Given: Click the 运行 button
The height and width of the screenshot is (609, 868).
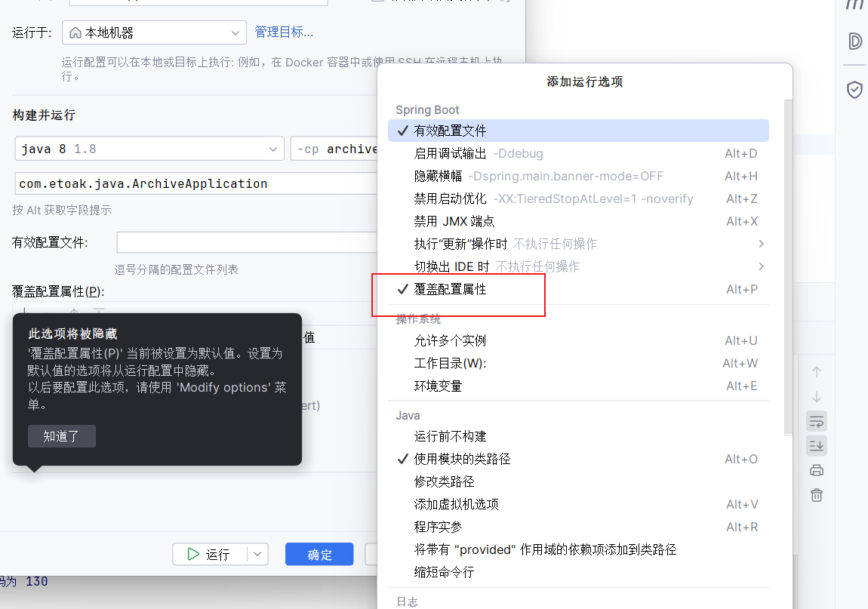Looking at the screenshot, I should pyautogui.click(x=211, y=554).
